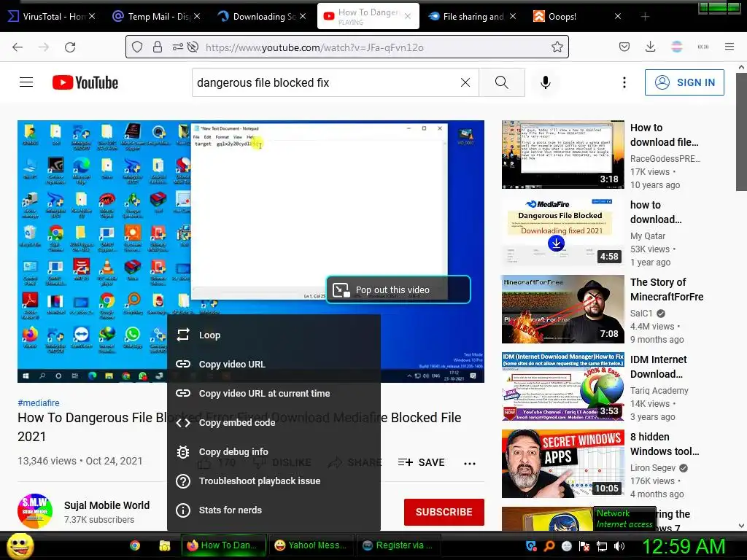Switch to Register via taskbar window
The height and width of the screenshot is (560, 747).
398,545
